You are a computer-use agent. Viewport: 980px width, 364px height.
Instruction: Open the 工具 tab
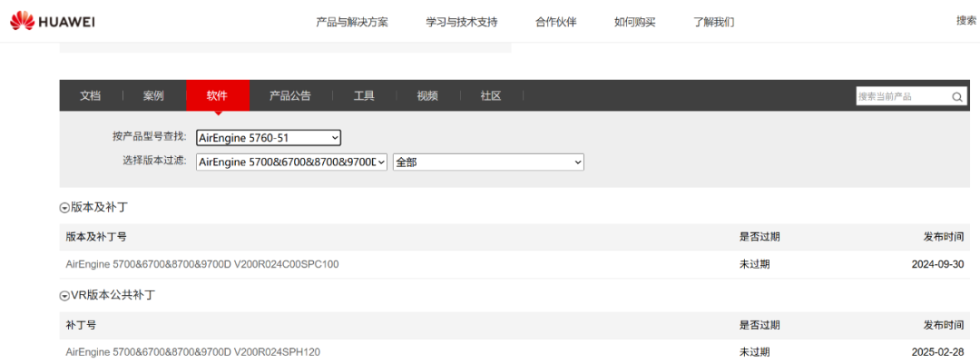point(363,96)
